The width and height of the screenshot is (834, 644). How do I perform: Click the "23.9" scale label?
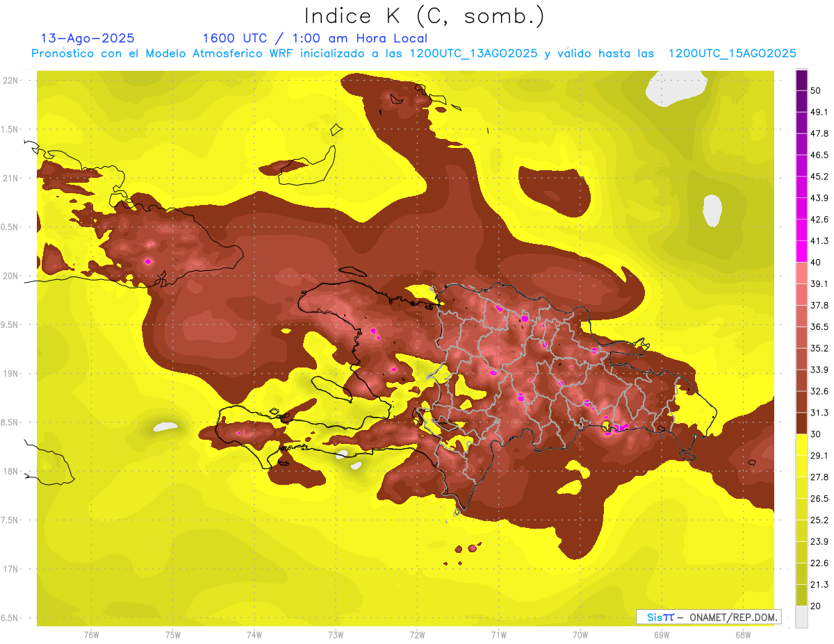pos(819,542)
